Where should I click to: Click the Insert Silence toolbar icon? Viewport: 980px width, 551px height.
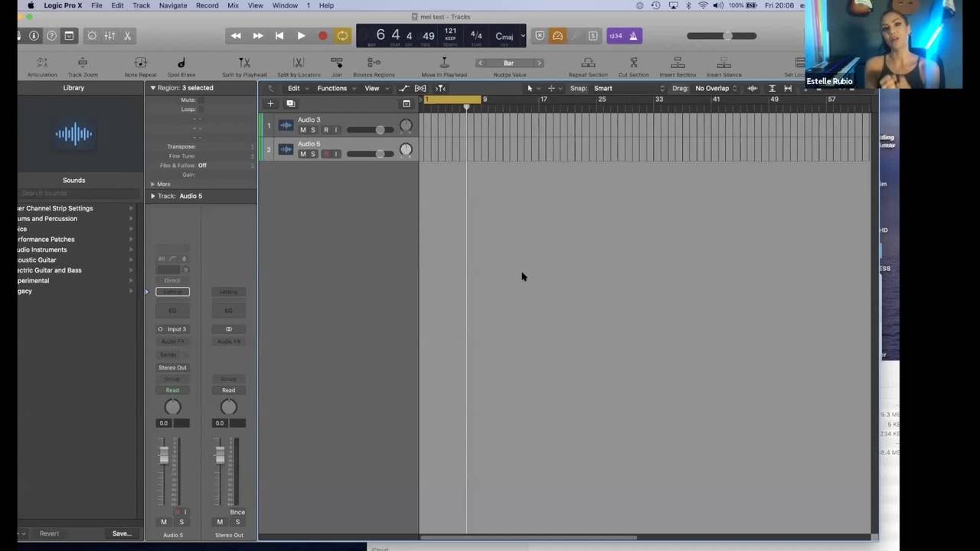pos(724,67)
